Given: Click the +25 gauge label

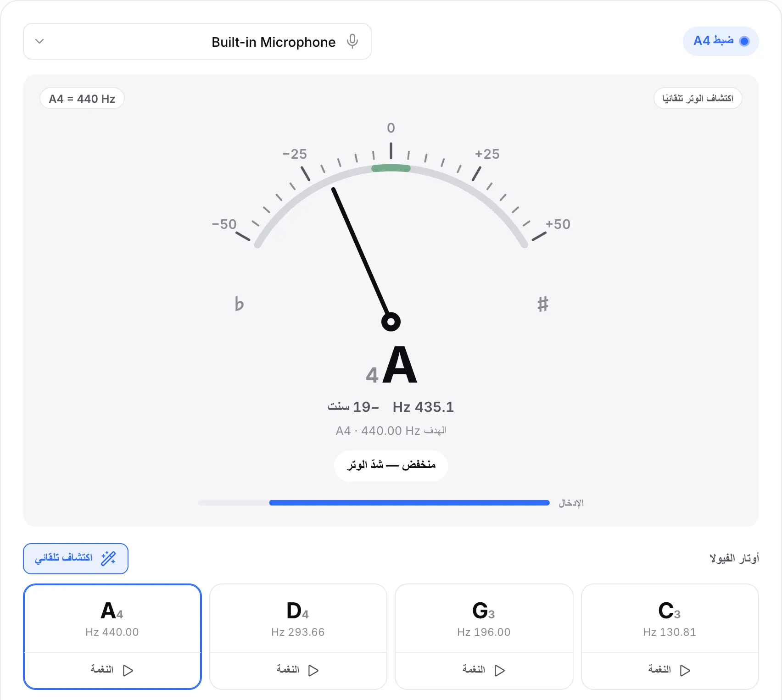Looking at the screenshot, I should 487,154.
